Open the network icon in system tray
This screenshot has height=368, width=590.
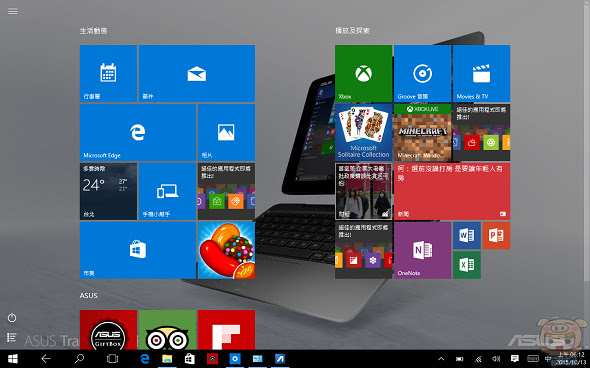coord(478,359)
